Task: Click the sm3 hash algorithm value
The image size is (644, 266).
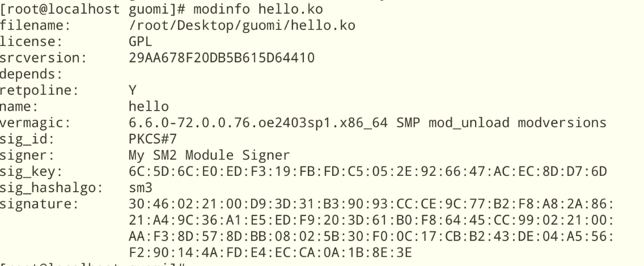Action: [x=139, y=185]
